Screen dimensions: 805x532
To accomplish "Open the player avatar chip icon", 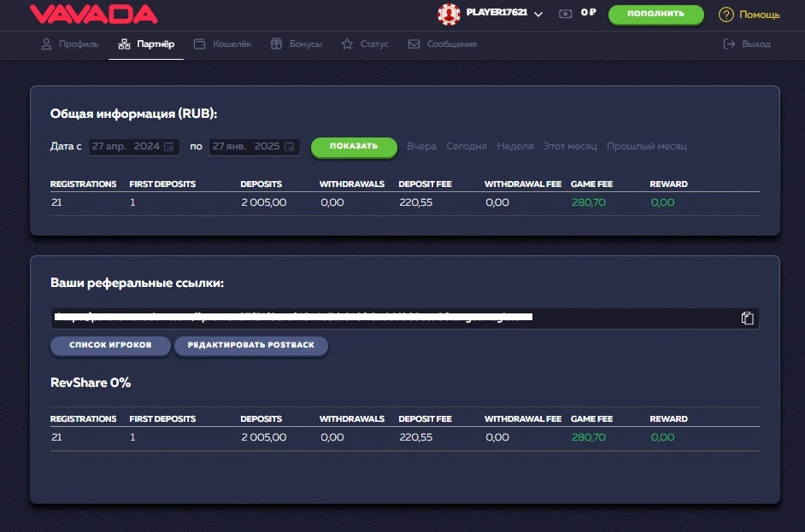I will coord(449,14).
